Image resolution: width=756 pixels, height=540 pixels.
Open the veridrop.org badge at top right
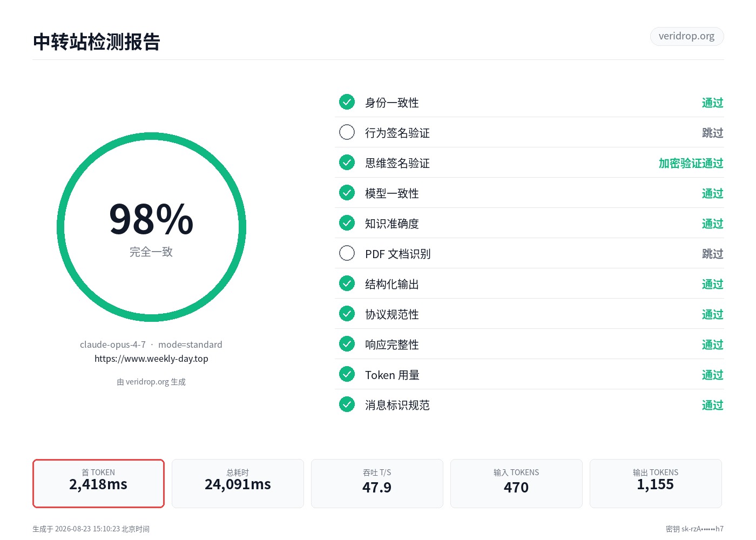[x=686, y=36]
